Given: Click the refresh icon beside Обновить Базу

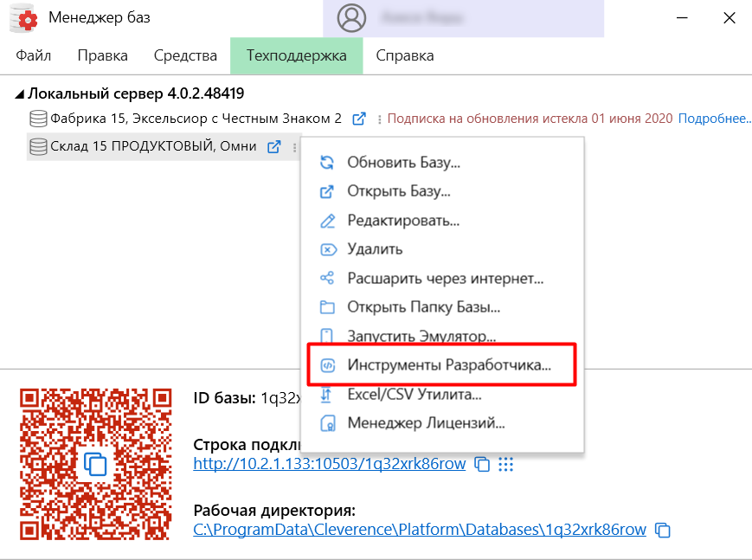Looking at the screenshot, I should (330, 162).
